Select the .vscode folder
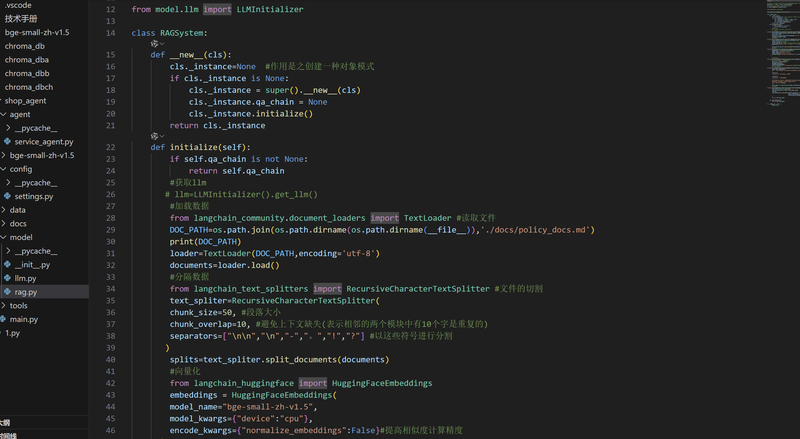 coord(18,5)
